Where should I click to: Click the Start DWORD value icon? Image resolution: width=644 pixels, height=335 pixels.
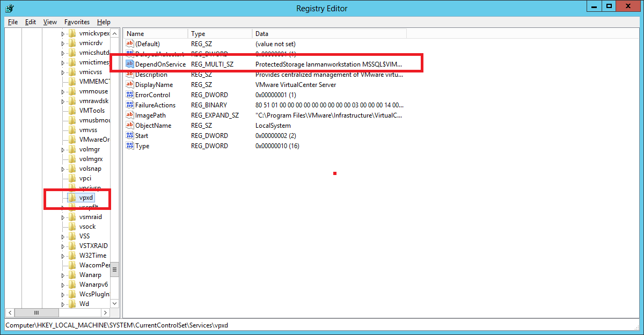tap(129, 135)
